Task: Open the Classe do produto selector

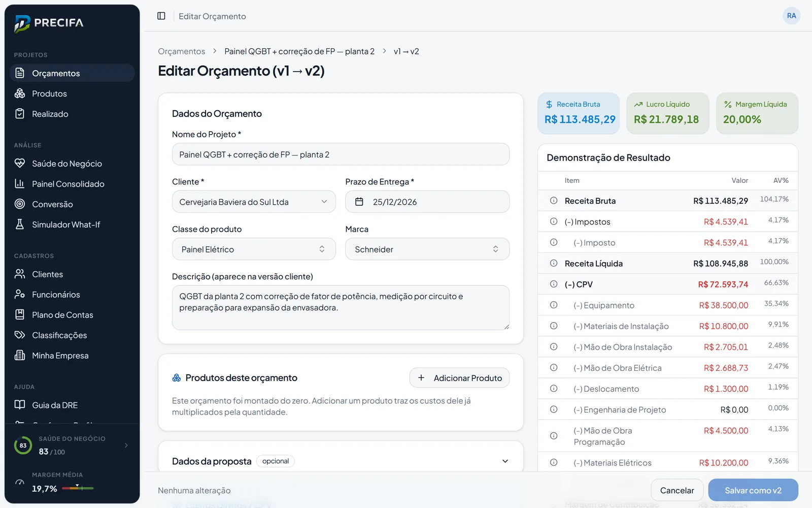Action: 254,249
